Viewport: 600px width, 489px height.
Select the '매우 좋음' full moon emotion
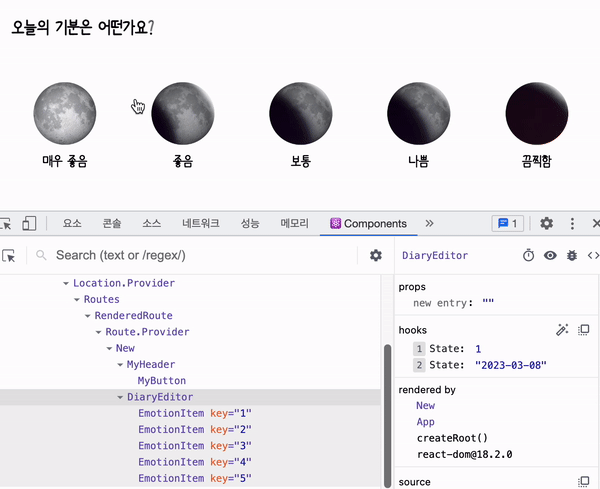(65, 113)
